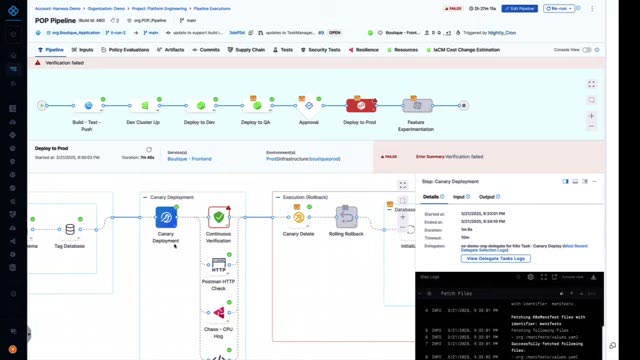Click the Harness logo in the sidebar
The image size is (640, 360).
(13, 11)
